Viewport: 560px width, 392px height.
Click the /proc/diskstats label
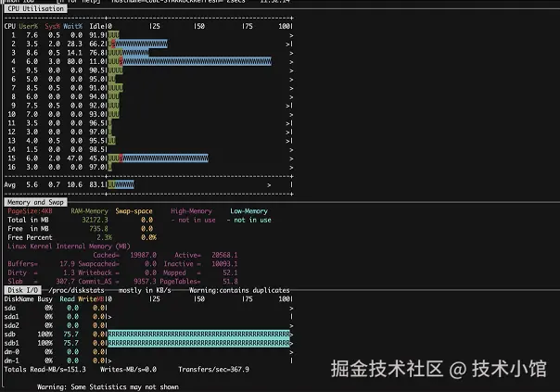(x=76, y=290)
